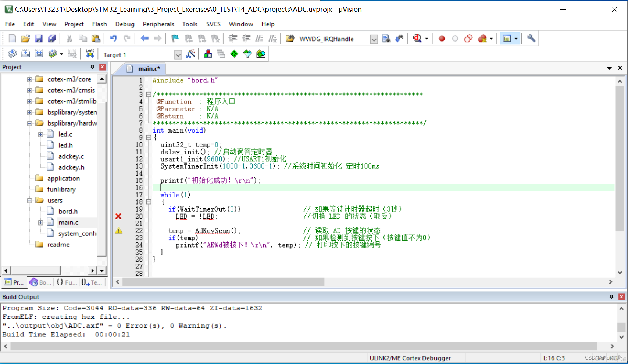Open the batch build dropdown arrow
The image size is (628, 364).
coord(61,54)
